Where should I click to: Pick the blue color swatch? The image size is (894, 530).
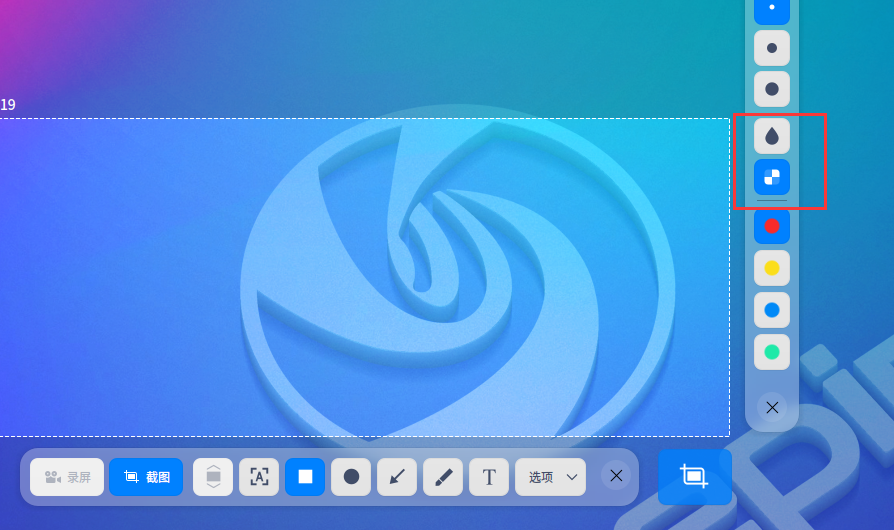coord(772,310)
